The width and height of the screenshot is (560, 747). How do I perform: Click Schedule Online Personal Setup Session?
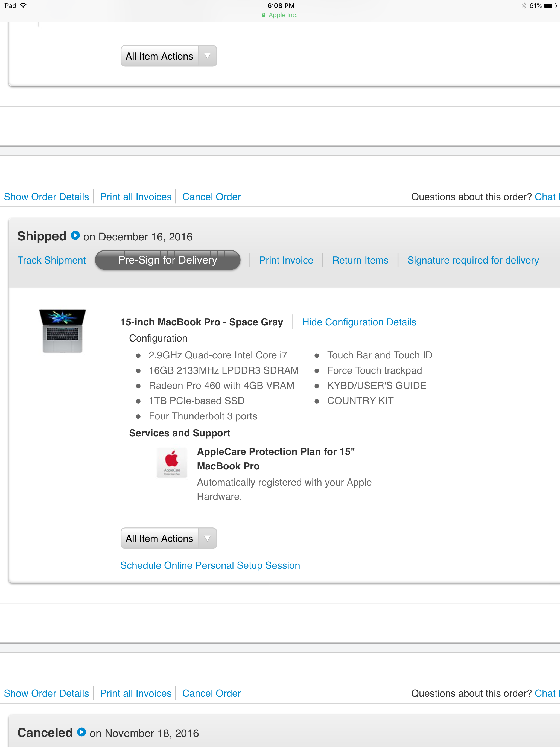tap(210, 565)
